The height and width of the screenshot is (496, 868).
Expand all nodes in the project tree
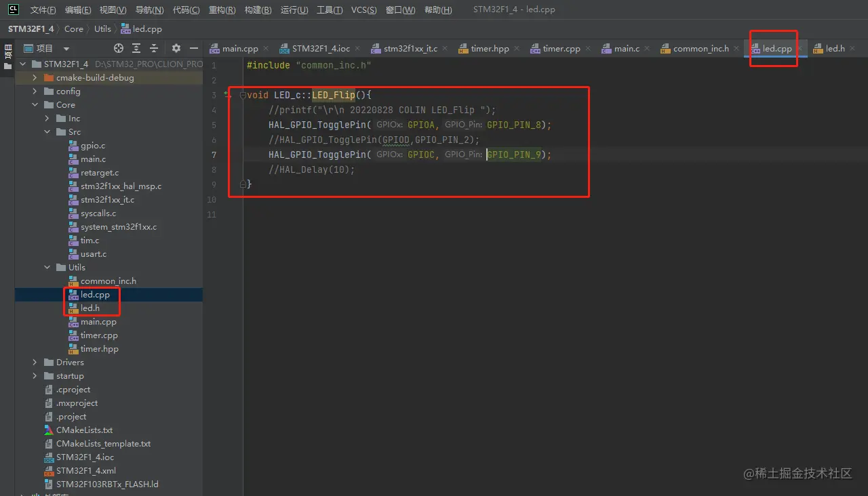[136, 48]
